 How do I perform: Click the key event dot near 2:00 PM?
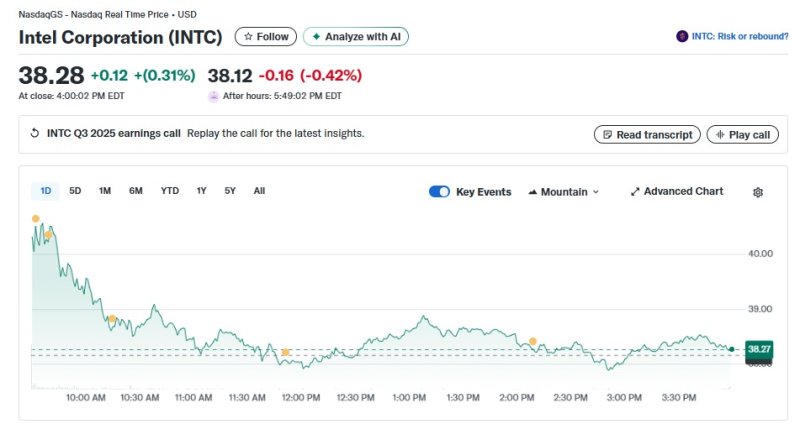(533, 342)
